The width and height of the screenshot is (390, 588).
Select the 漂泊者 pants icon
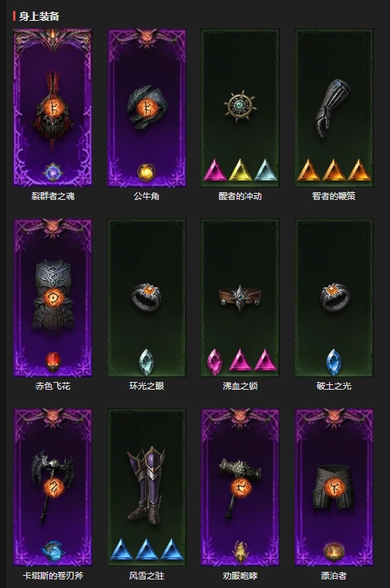click(x=334, y=487)
